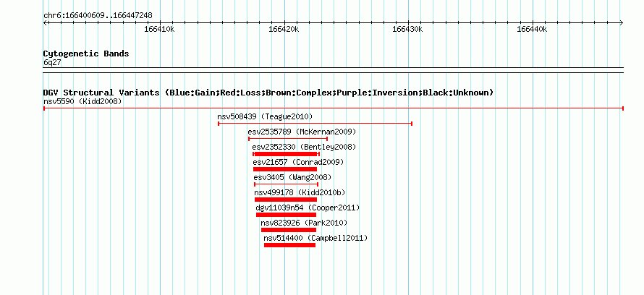Click the esv3405 thin red bar
This screenshot has height=295, width=644.
click(x=287, y=184)
